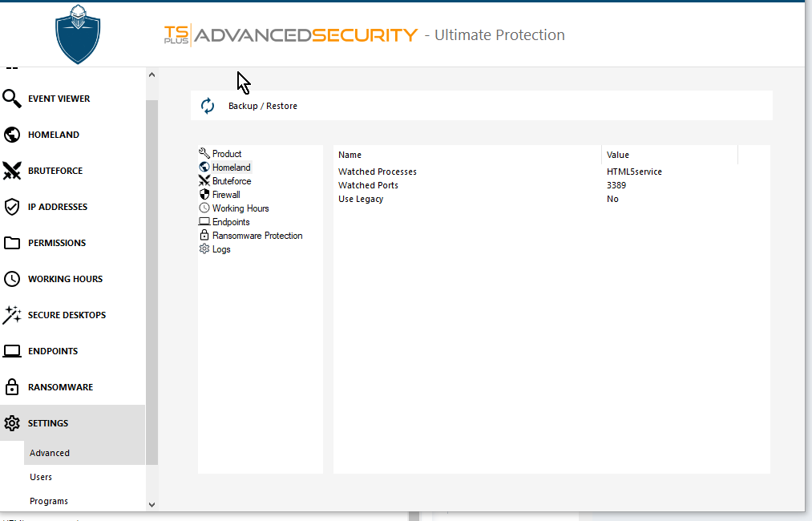Open Logs category in settings tree
The width and height of the screenshot is (812, 521).
[220, 249]
